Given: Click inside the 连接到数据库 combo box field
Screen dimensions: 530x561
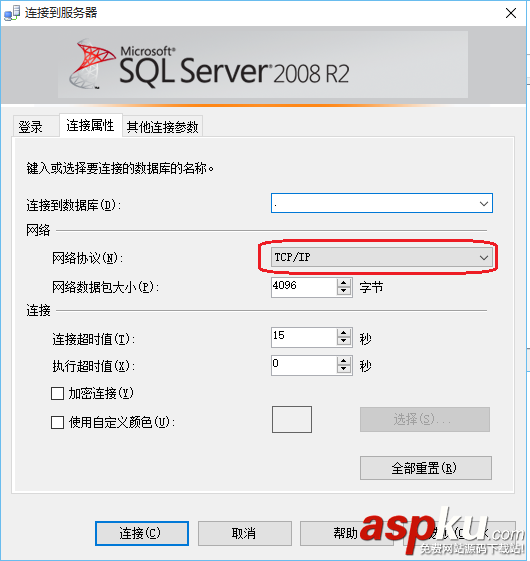Looking at the screenshot, I should pyautogui.click(x=381, y=203).
